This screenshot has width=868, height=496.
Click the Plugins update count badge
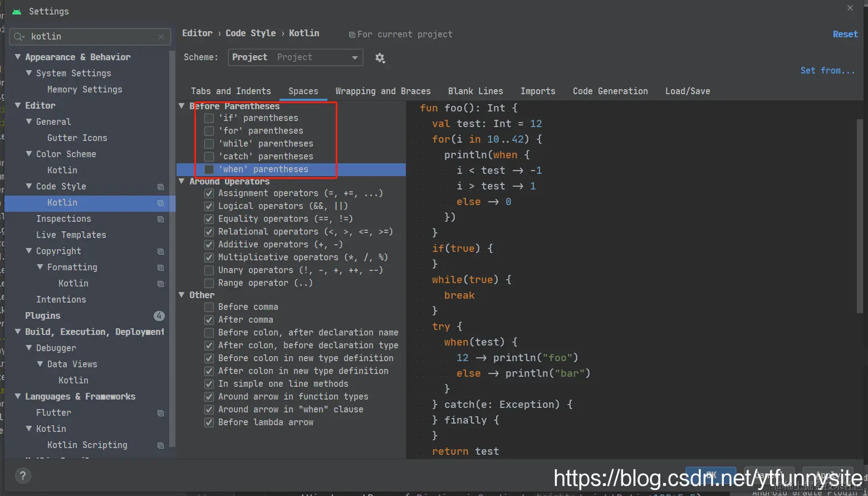pos(159,316)
